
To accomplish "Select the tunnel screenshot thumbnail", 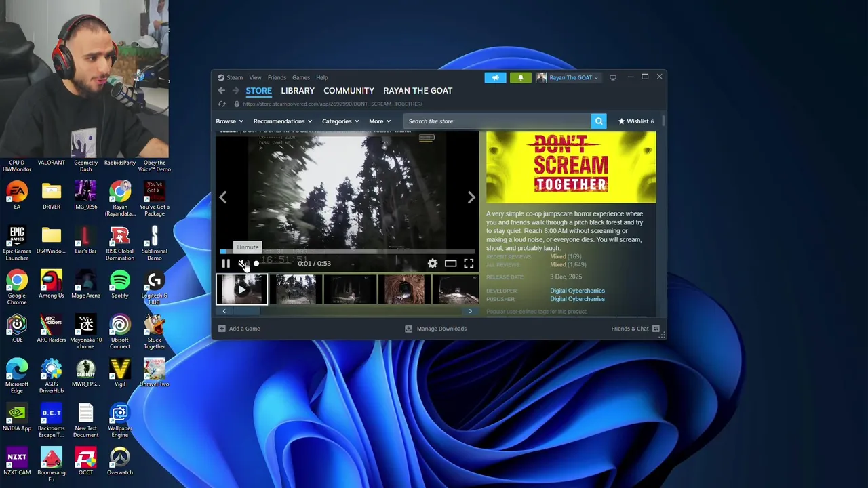I will [x=404, y=289].
